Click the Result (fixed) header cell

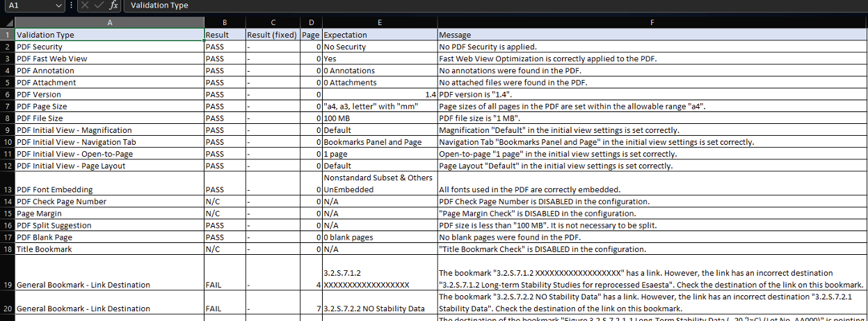click(273, 35)
